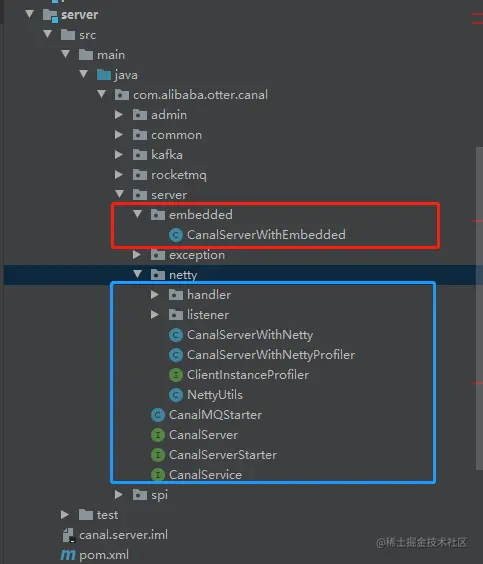Click the vertical scrollbar on the right
The height and width of the screenshot is (564, 483).
[479, 308]
